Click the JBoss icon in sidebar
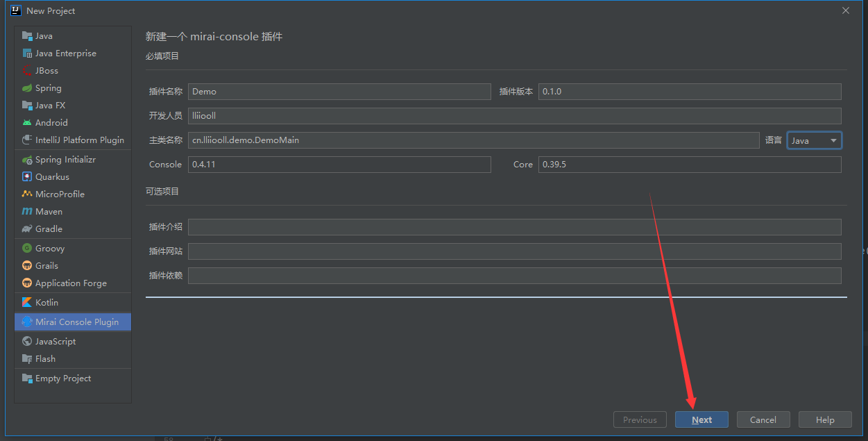 point(27,71)
